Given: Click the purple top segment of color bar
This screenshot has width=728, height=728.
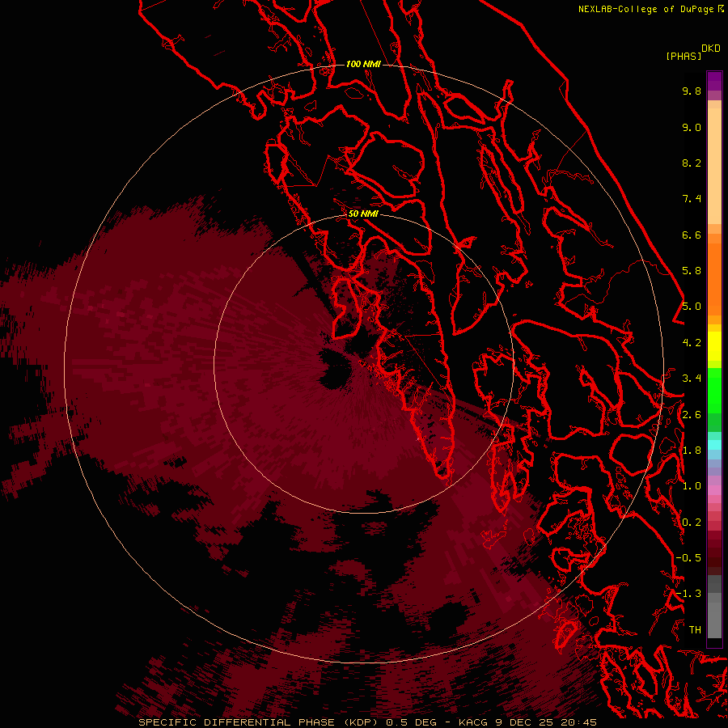Looking at the screenshot, I should (714, 81).
